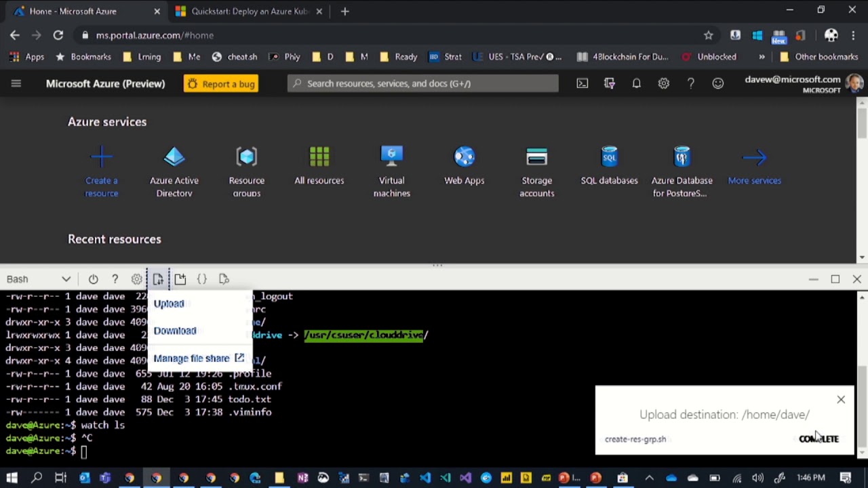This screenshot has height=488, width=868.
Task: Open the Windows Start menu
Action: coord(12,478)
